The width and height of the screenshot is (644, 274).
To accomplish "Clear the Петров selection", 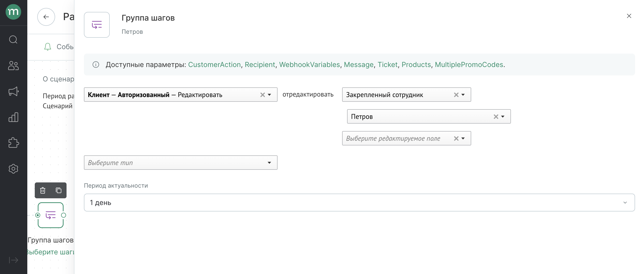I will pyautogui.click(x=496, y=117).
